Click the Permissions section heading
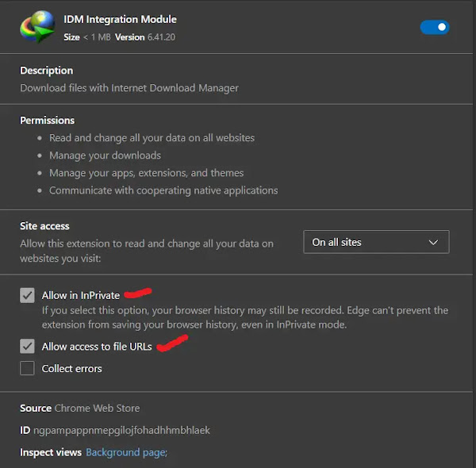This screenshot has width=476, height=468. [47, 121]
